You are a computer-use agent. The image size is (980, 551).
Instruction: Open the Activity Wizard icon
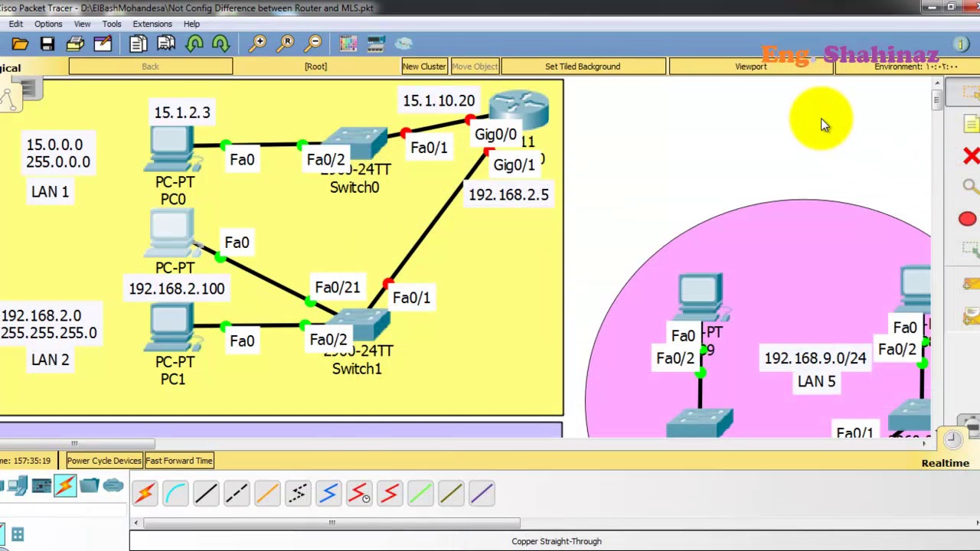103,44
